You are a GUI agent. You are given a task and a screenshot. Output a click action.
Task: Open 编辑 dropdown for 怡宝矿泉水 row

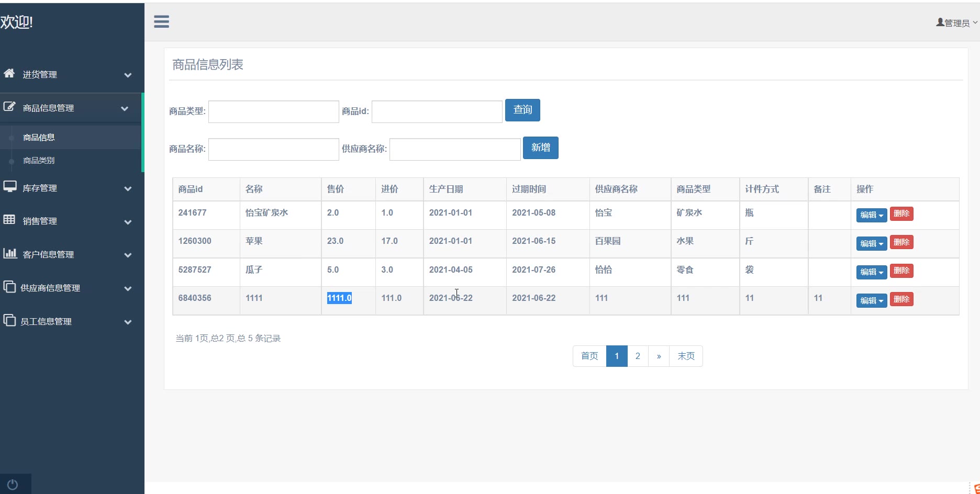coord(872,215)
